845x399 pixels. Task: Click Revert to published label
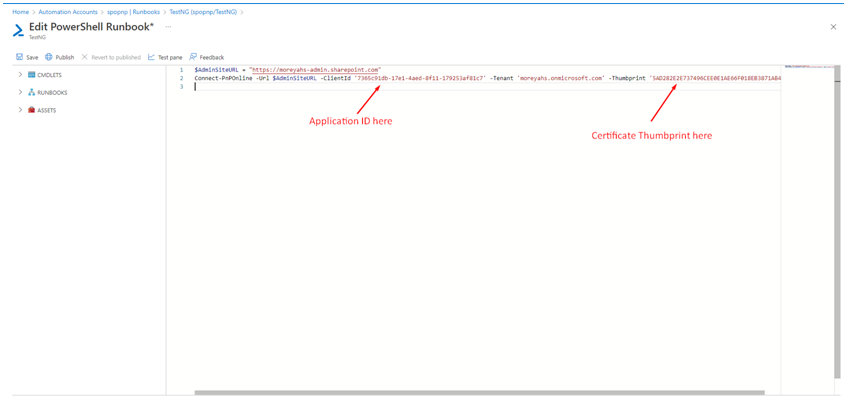pyautogui.click(x=116, y=57)
